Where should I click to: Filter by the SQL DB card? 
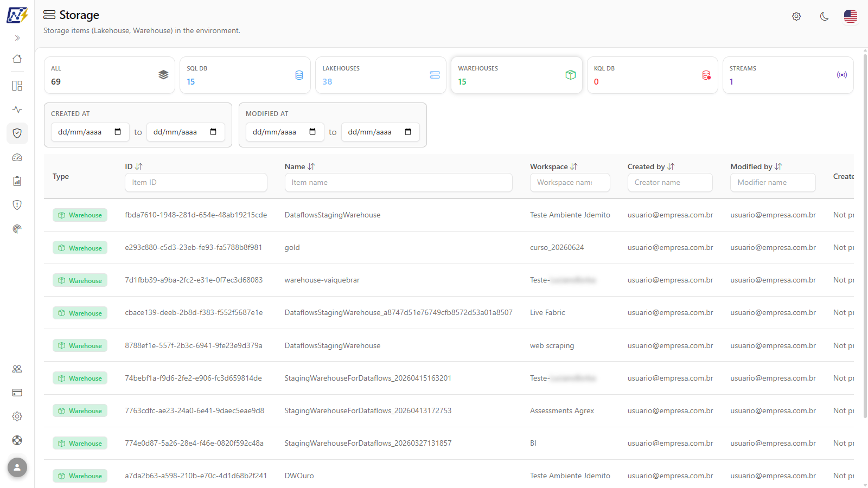[245, 75]
